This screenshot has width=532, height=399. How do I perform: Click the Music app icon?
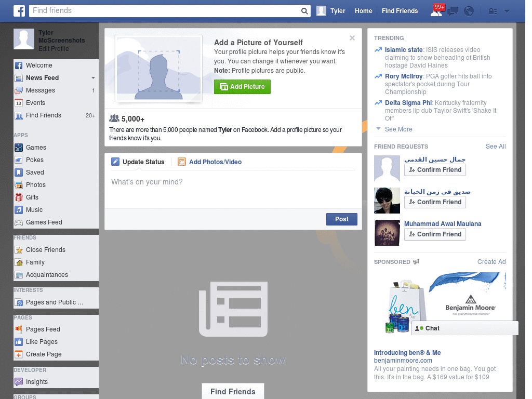click(19, 210)
